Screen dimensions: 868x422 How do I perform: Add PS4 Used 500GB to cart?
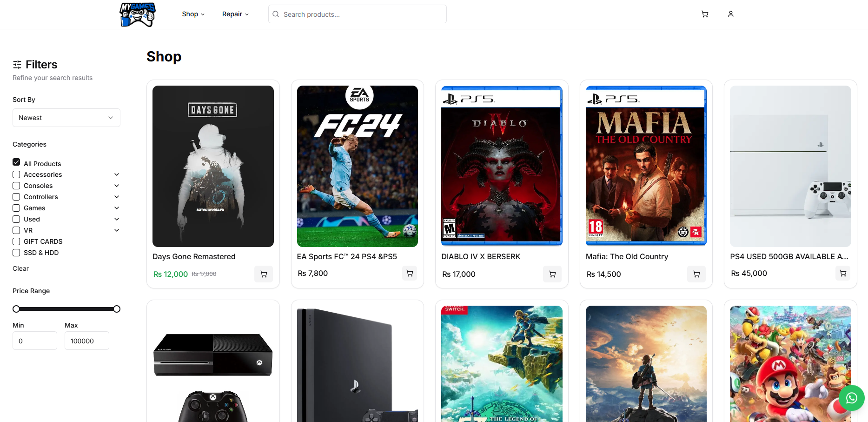tap(842, 273)
